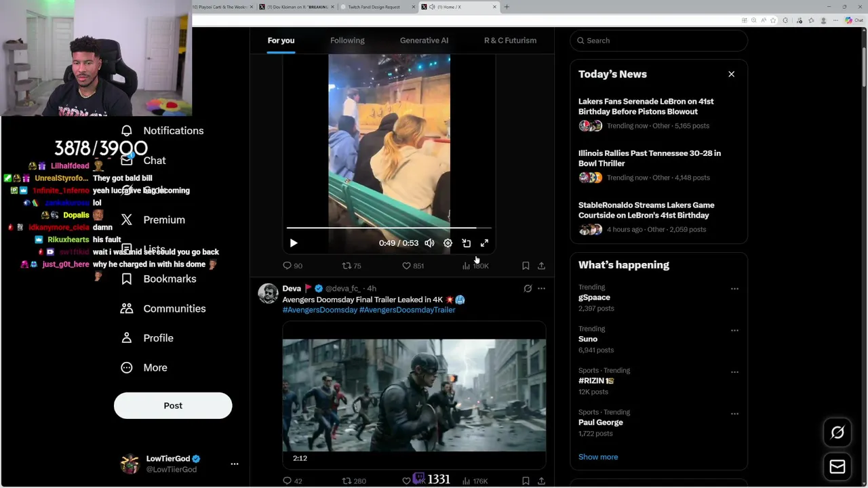Pop out video to picture-in-picture
868x488 pixels.
tap(466, 243)
